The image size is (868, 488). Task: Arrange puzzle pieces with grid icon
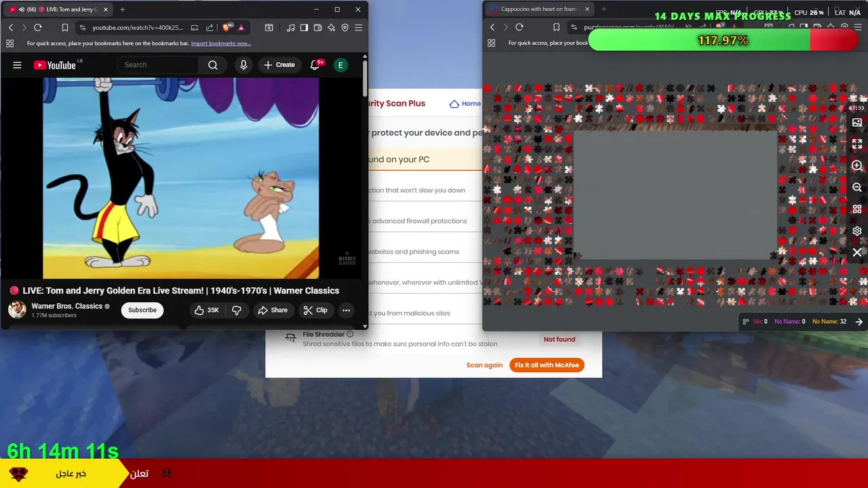click(857, 209)
